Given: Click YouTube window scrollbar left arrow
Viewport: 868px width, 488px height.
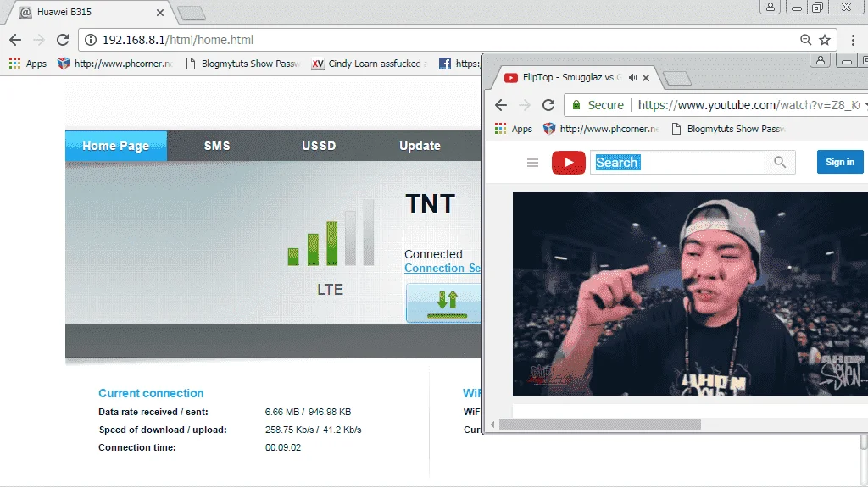Looking at the screenshot, I should [492, 424].
